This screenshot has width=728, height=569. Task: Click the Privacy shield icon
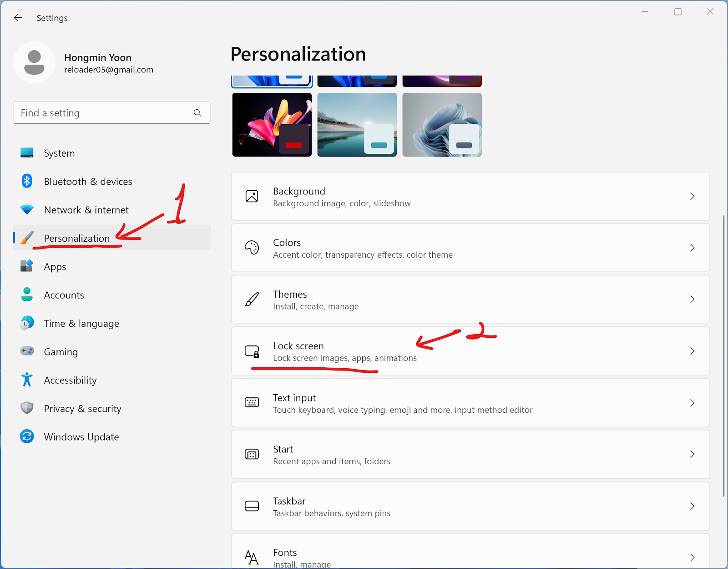pyautogui.click(x=27, y=408)
